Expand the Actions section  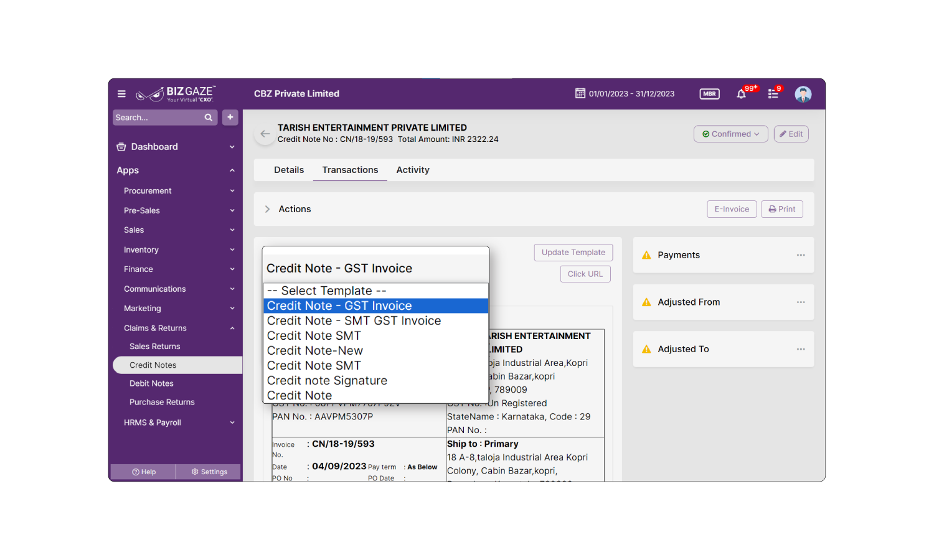coord(267,209)
